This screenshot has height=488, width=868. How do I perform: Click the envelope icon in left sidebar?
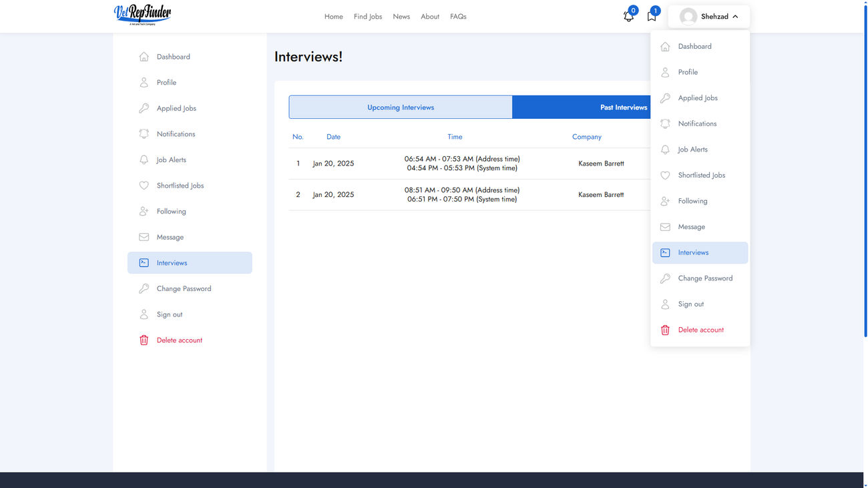144,237
